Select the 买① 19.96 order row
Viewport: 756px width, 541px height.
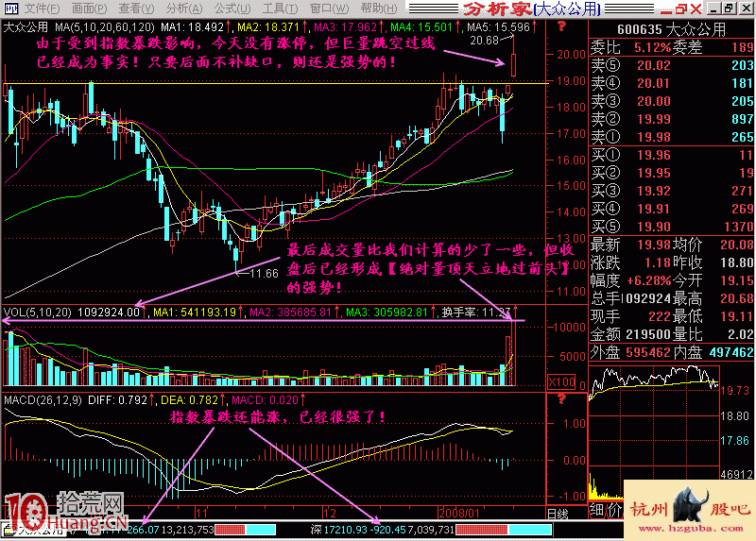[x=672, y=155]
